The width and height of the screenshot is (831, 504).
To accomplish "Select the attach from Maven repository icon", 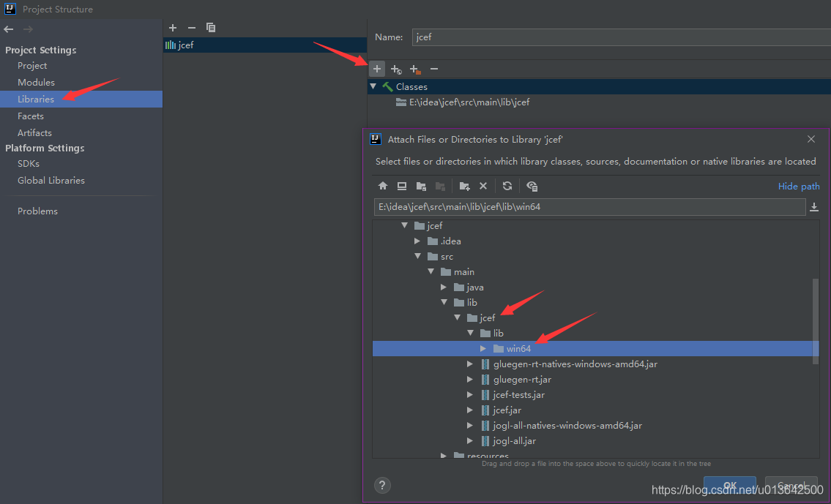I will pyautogui.click(x=395, y=69).
